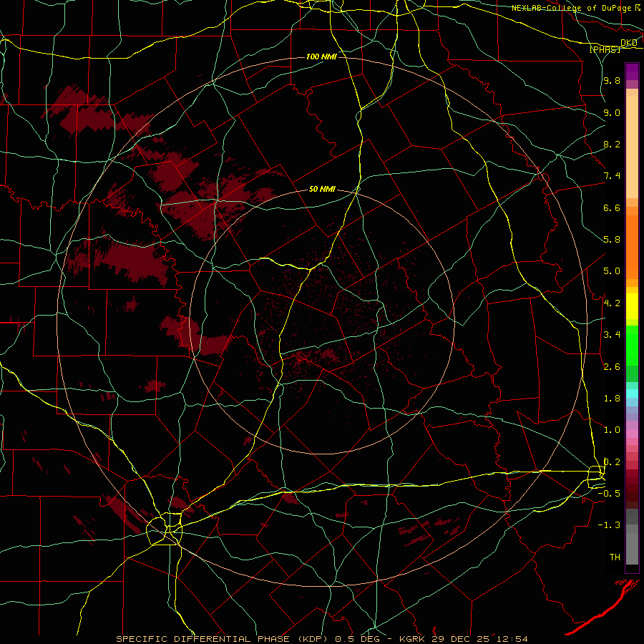This screenshot has height=644, width=644.
Task: Click the 2.6 color scale value
Action: point(612,367)
